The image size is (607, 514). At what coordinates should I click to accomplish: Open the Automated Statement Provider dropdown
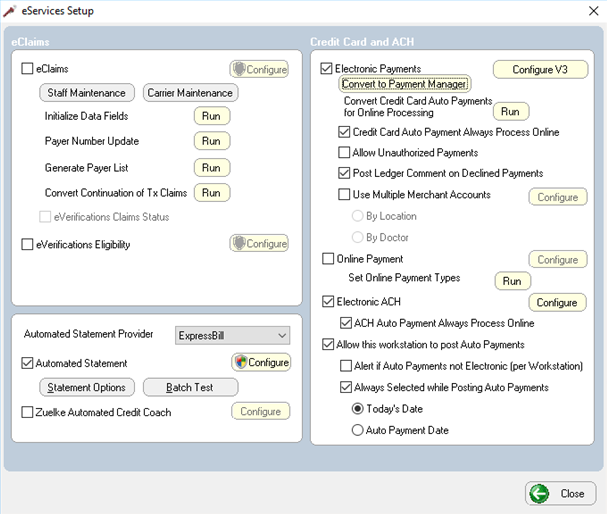pyautogui.click(x=232, y=336)
